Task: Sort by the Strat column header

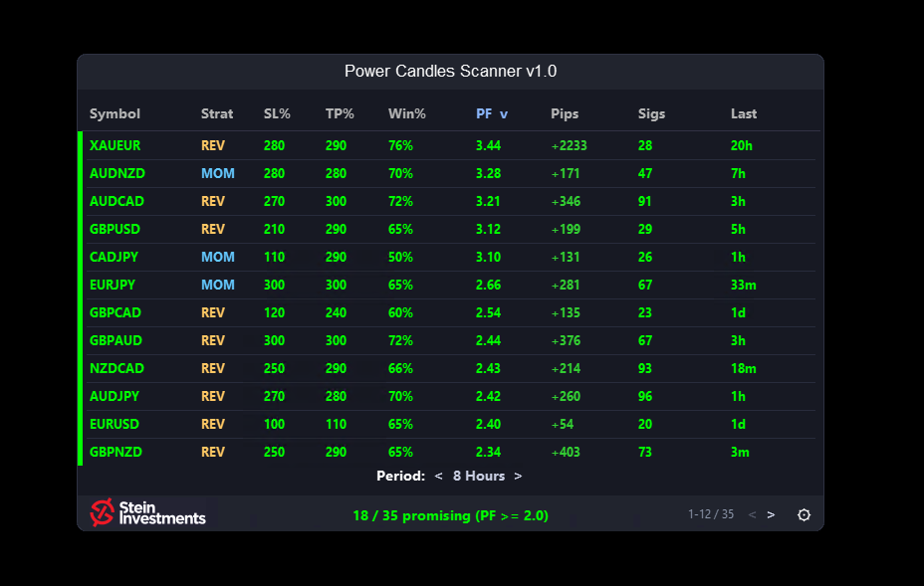Action: click(217, 113)
